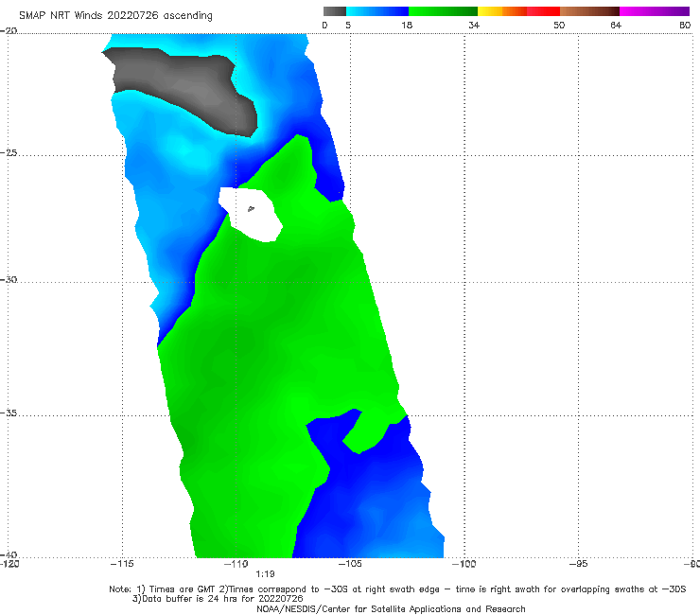Click the latitude label '-25'
This screenshot has height=615, width=700.
coord(9,152)
